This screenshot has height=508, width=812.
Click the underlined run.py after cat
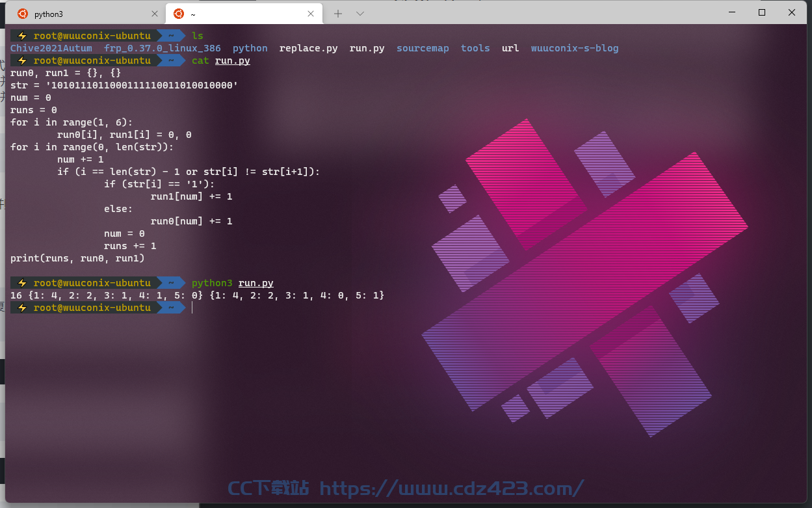coord(233,60)
